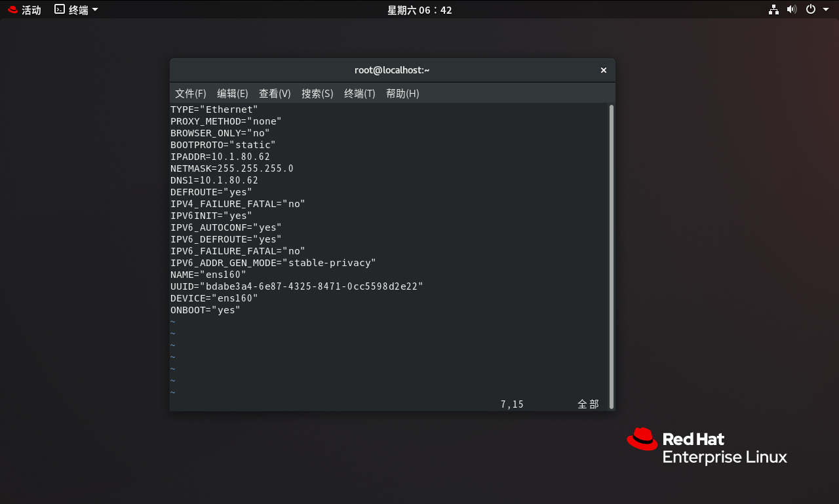Click the line NAME="ens160"

(x=208, y=275)
